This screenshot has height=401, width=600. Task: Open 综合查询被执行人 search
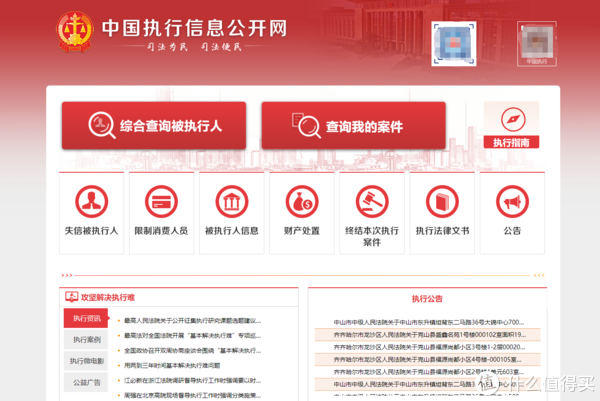[154, 126]
